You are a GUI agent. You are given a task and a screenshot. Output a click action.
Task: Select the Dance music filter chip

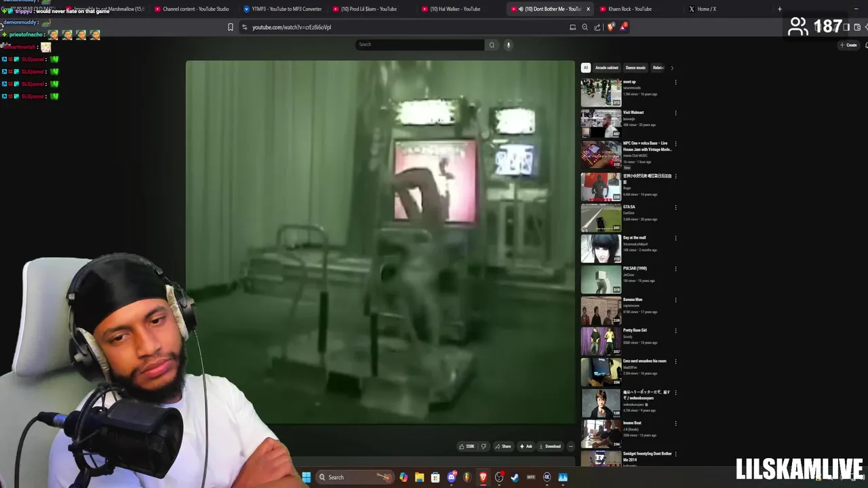pos(635,68)
